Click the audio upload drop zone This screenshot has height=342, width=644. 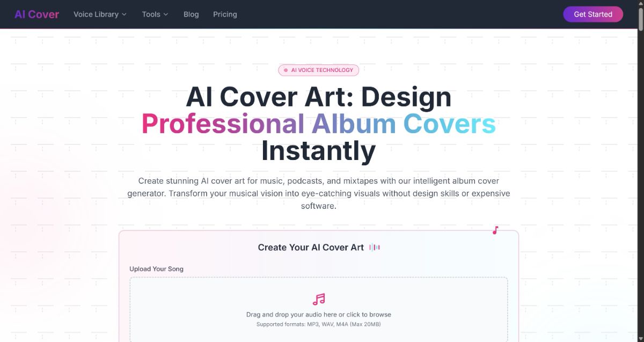319,310
